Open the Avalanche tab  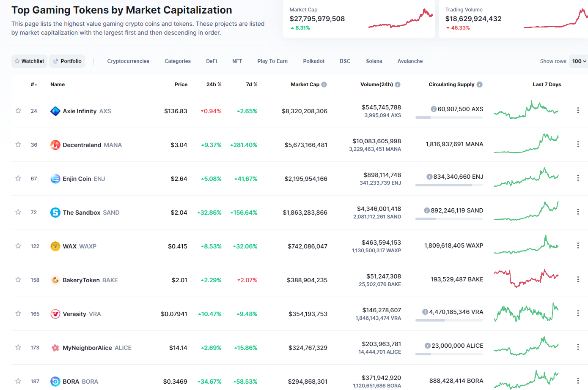[x=410, y=61]
